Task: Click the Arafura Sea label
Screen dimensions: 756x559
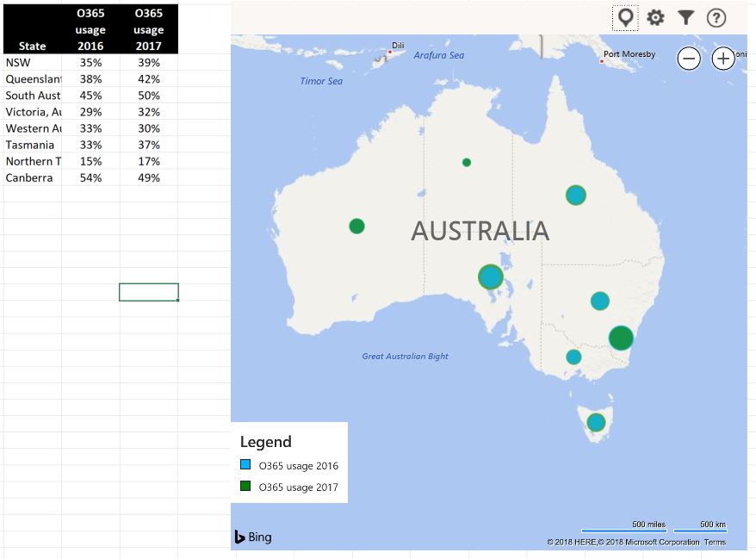Action: (439, 55)
